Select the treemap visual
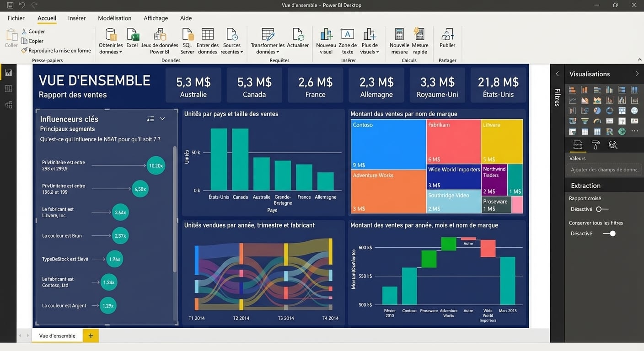The width and height of the screenshot is (644, 351). coord(622,111)
